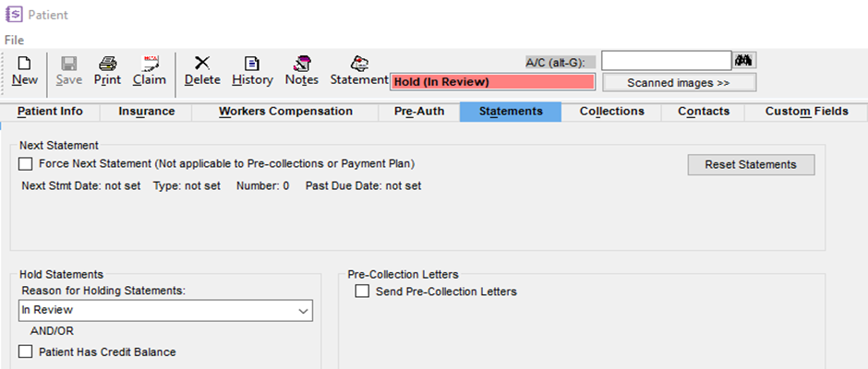Image resolution: width=868 pixels, height=369 pixels.
Task: Click the binoculars search icon
Action: click(744, 60)
